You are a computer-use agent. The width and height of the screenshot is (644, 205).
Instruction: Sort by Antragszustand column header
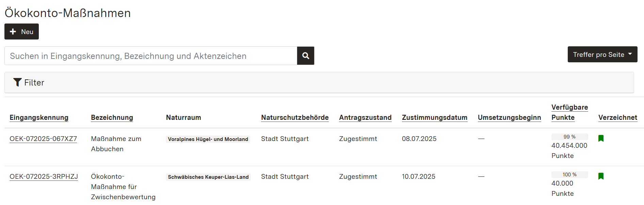point(365,117)
